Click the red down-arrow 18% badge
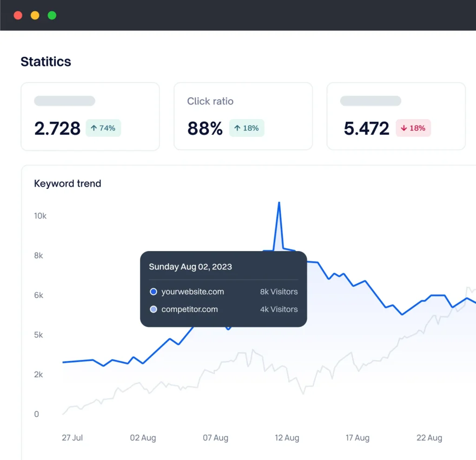 pos(413,128)
